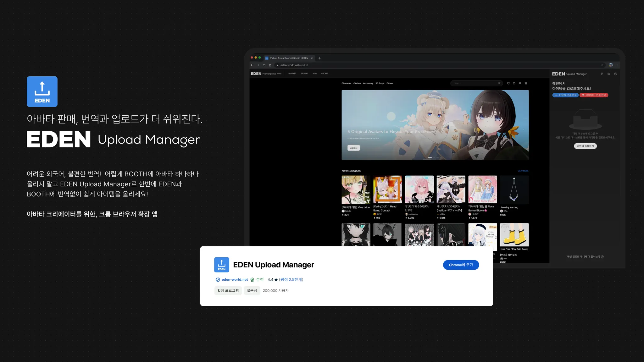The height and width of the screenshot is (362, 644).
Task: Reload the browser page
Action: 264,65
